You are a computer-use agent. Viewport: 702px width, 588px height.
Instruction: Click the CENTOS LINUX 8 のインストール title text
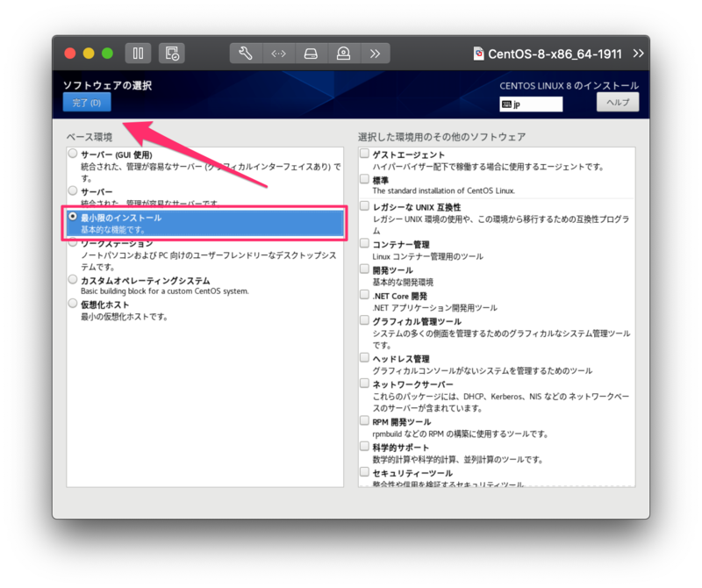(x=569, y=85)
